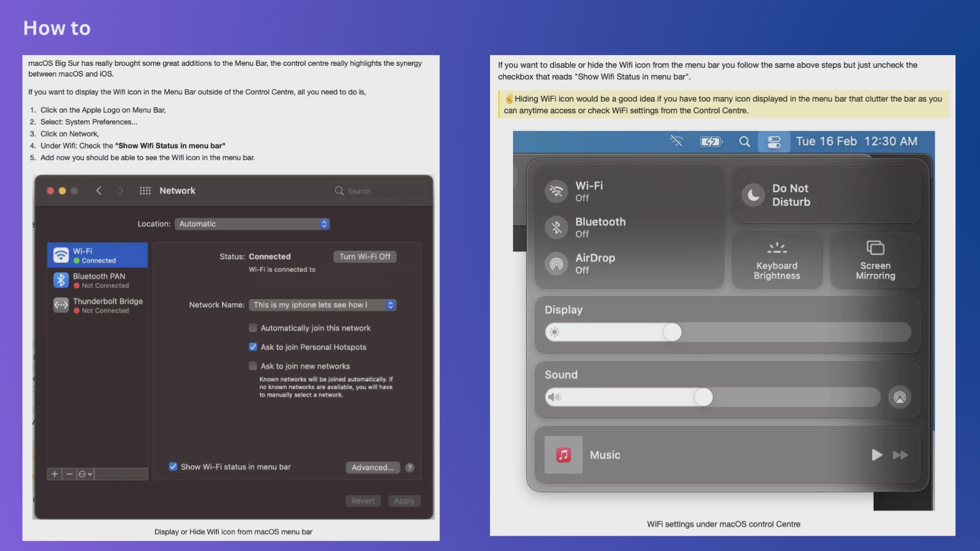980x551 pixels.
Task: Click the AirPlay audio icon beside Sound slider
Action: coord(899,397)
